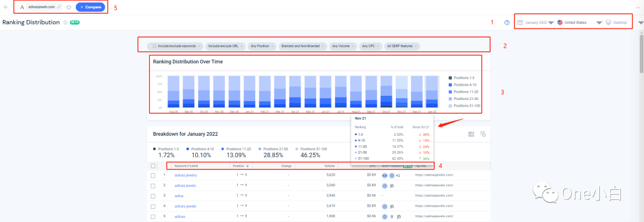The image size is (644, 222).
Task: Tick the checkbox for adina's jewels row
Action: 153,206
